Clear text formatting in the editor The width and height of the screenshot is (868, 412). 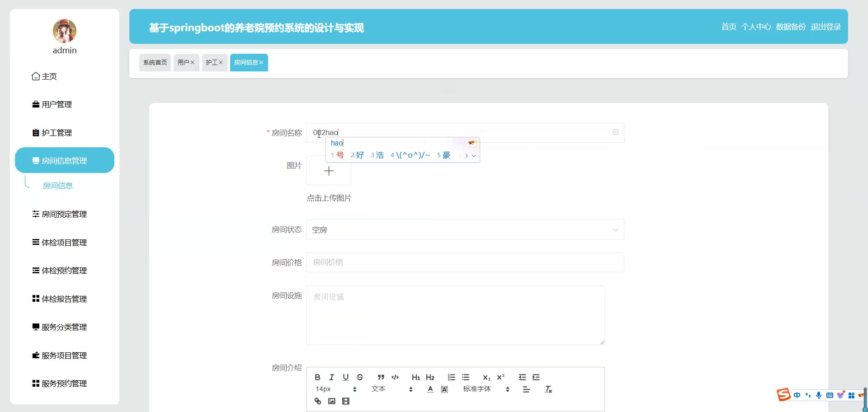(548, 389)
